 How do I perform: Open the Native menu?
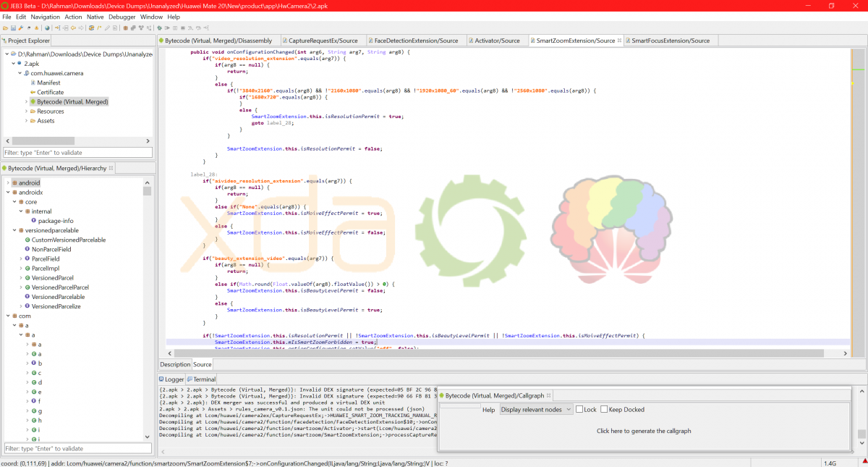[x=95, y=17]
